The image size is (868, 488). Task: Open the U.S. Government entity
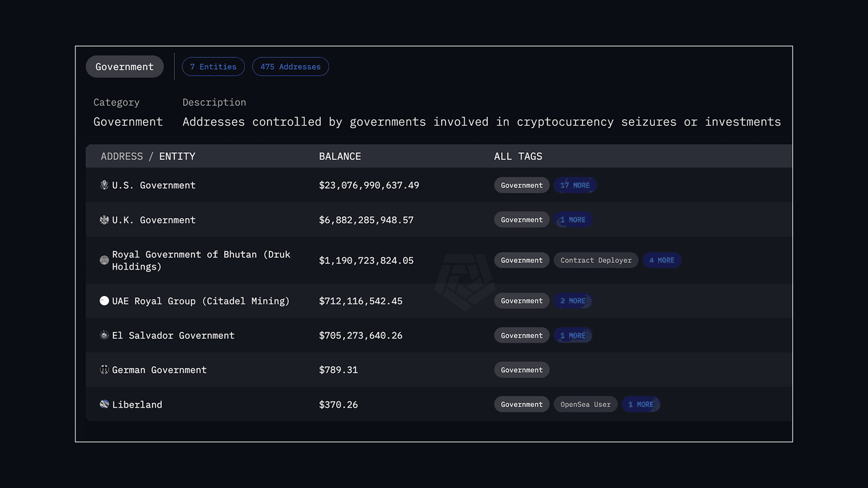point(154,185)
